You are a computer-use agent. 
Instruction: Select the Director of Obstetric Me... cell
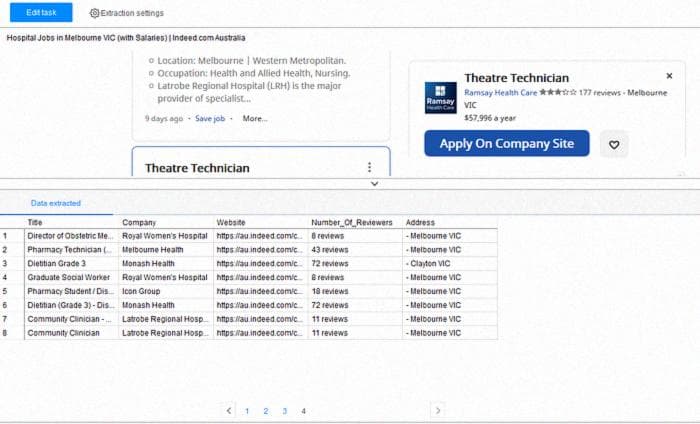coord(71,236)
